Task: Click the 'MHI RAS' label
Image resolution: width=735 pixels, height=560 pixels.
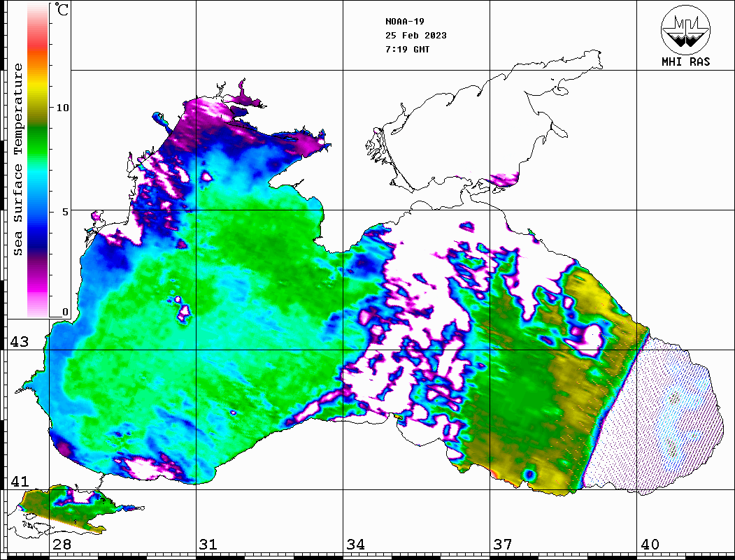Action: pyautogui.click(x=685, y=62)
